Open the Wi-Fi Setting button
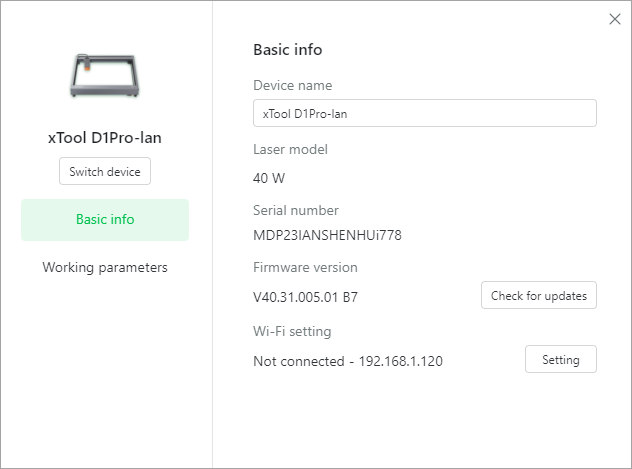632x469 pixels. pyautogui.click(x=561, y=359)
